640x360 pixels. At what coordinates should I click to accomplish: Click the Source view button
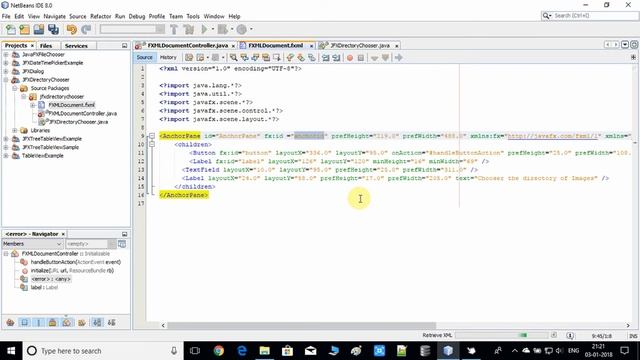144,58
